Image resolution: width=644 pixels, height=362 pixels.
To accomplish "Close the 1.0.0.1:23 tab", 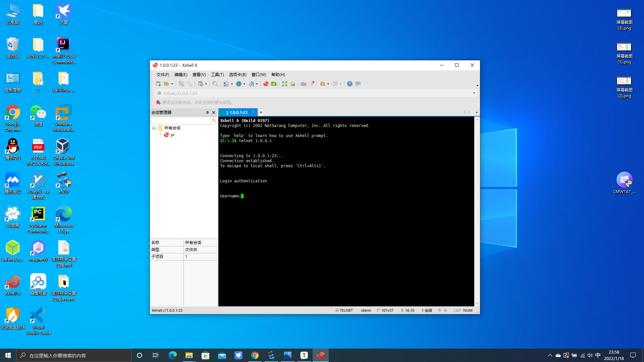I will [x=254, y=112].
